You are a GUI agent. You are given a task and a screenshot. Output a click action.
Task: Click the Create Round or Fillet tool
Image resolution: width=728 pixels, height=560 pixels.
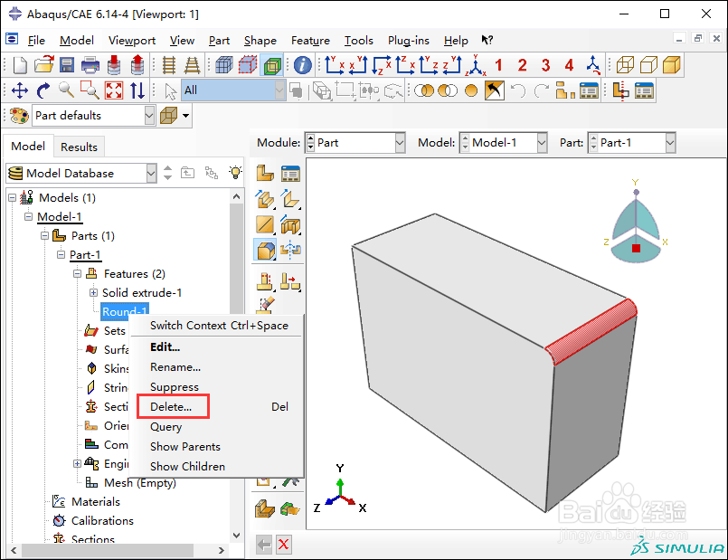(x=265, y=251)
